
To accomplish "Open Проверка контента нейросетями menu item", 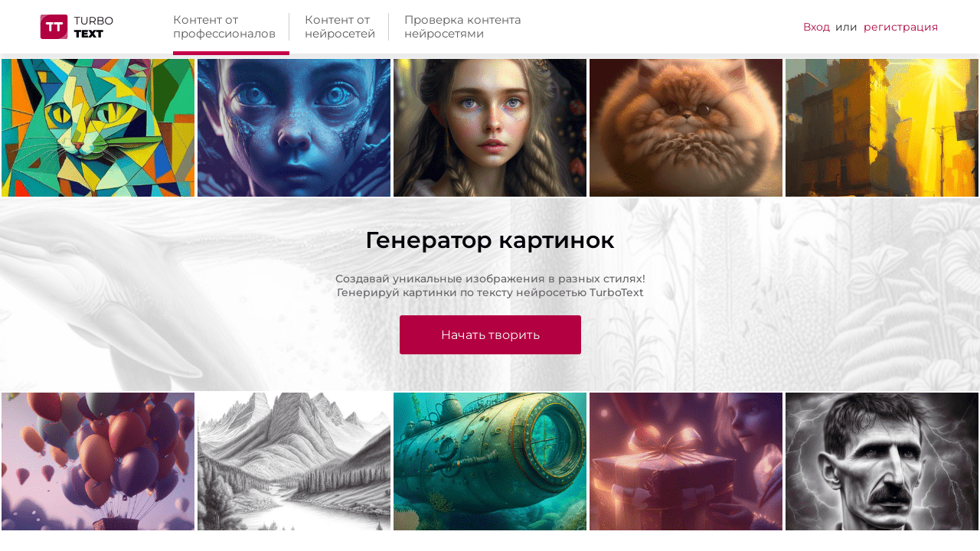I will [462, 27].
